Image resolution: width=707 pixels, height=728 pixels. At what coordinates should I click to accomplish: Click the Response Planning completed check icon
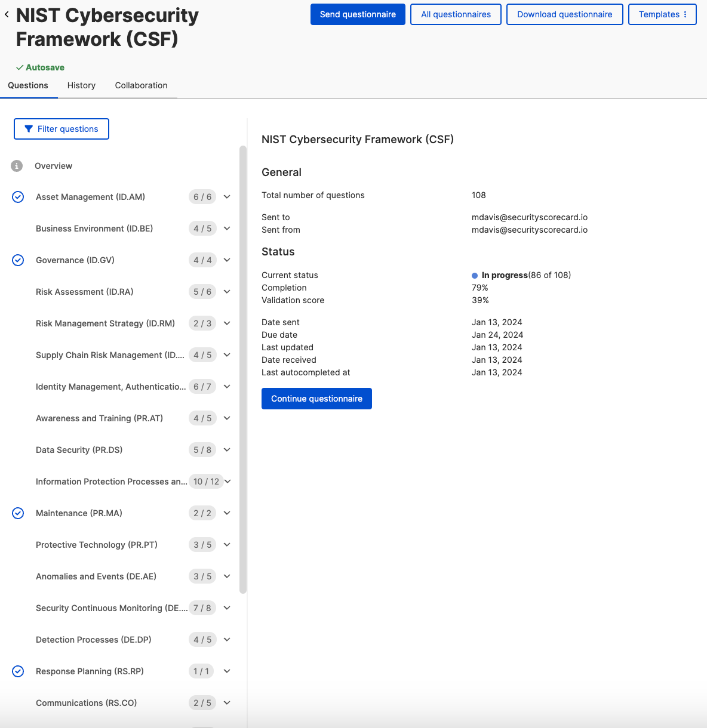point(18,671)
